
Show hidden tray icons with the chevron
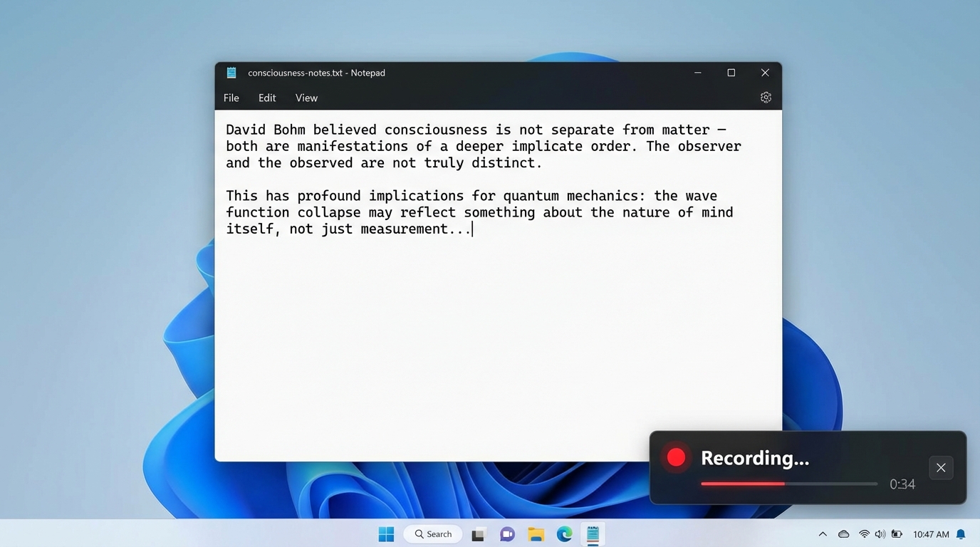[823, 534]
